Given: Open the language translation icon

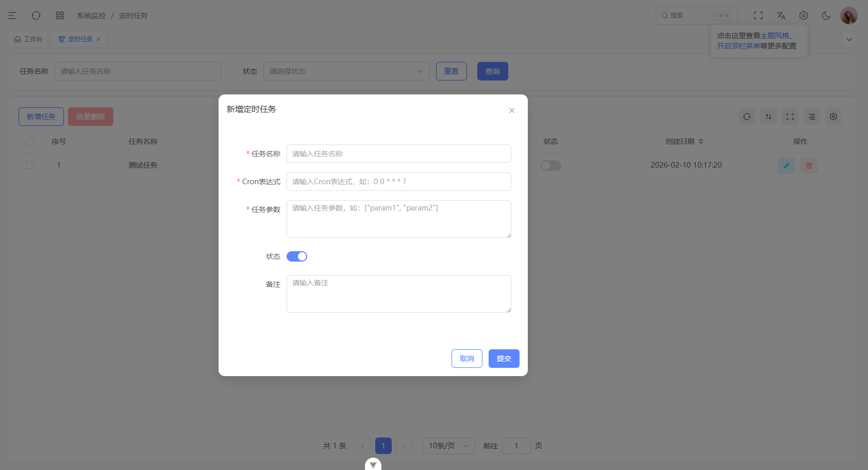Looking at the screenshot, I should [781, 15].
